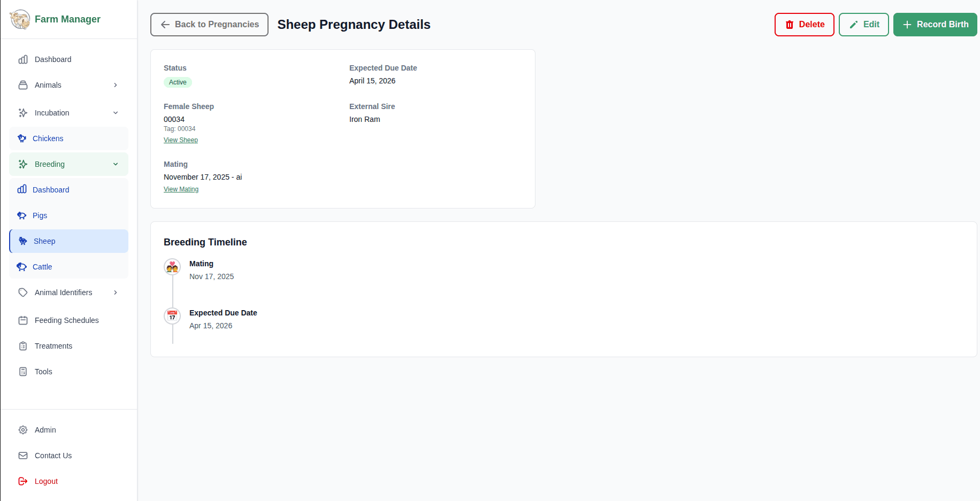
Task: Open the Pigs section via its pig icon
Action: pos(22,215)
